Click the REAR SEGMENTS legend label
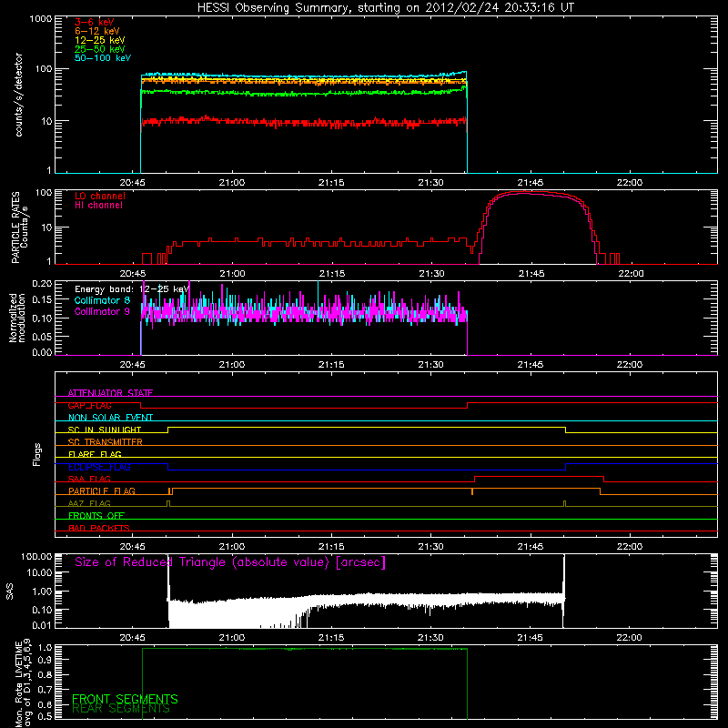Screen dimensions: 728x728 click(x=121, y=709)
